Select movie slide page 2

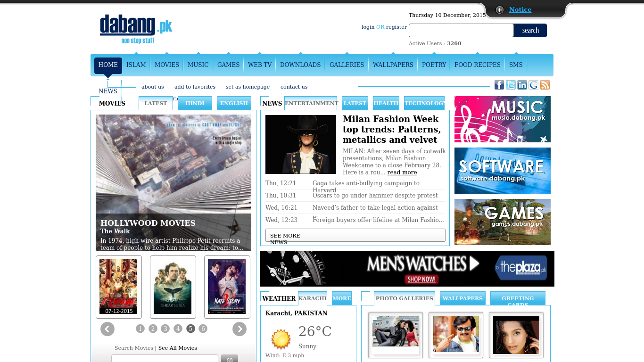[x=153, y=329]
